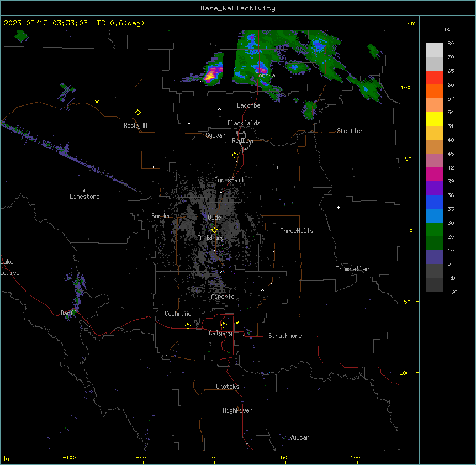The width and height of the screenshot is (476, 465).
Task: Click the Drumheller label
Action: click(x=352, y=269)
